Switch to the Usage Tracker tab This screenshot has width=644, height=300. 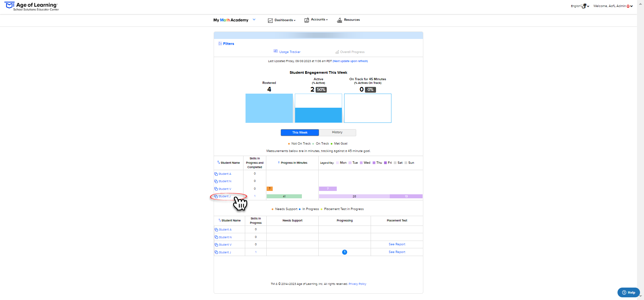click(287, 52)
